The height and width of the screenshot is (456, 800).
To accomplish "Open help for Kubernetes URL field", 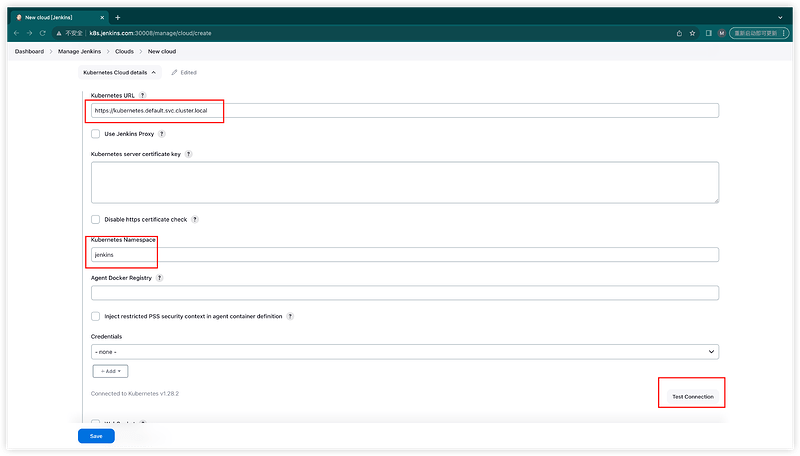I will tap(143, 95).
